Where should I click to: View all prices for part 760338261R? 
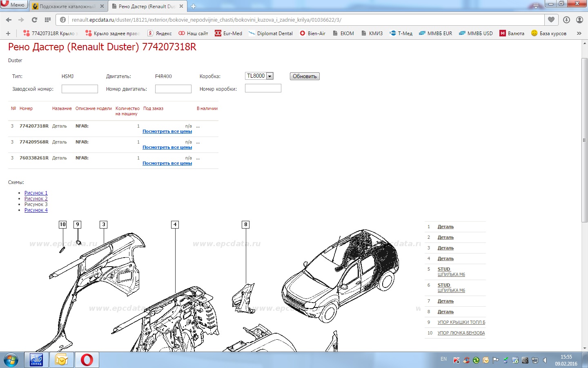click(167, 163)
